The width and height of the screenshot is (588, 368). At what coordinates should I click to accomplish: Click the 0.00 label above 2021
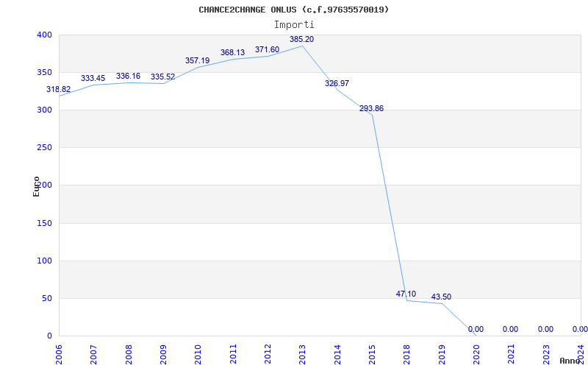(510, 329)
